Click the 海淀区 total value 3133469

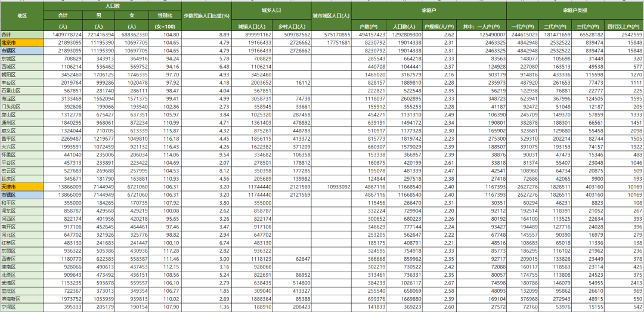(x=63, y=98)
